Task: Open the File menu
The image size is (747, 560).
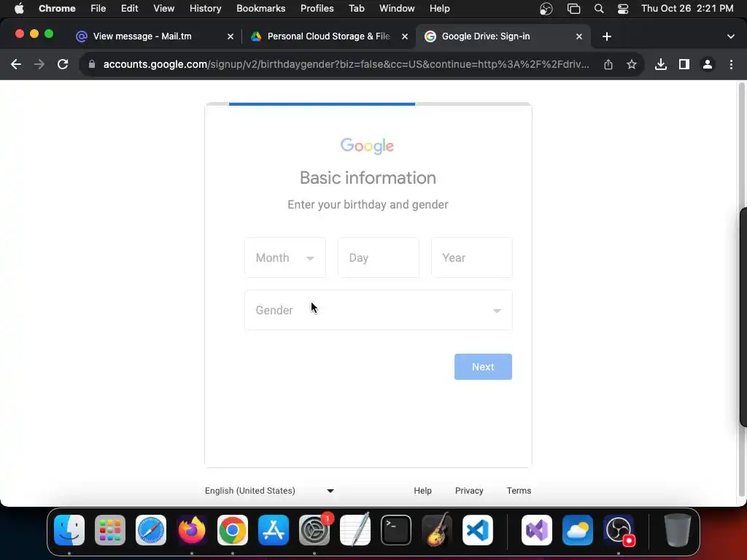Action: 98,9
